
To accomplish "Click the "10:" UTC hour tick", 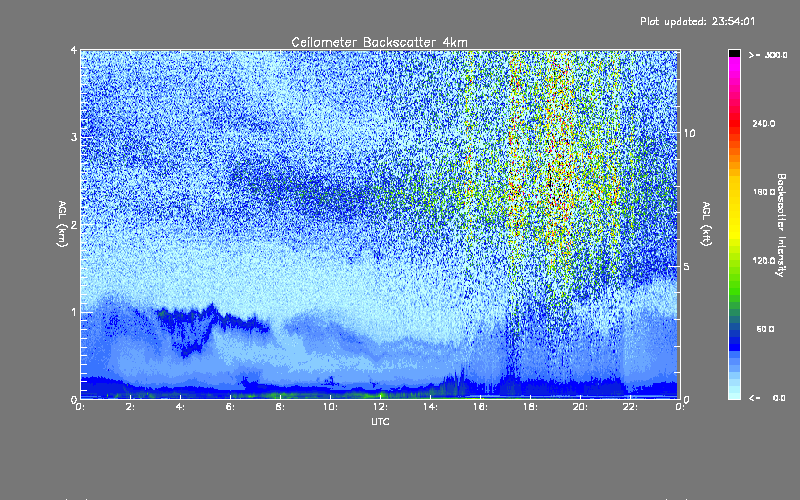I will coord(331,407).
